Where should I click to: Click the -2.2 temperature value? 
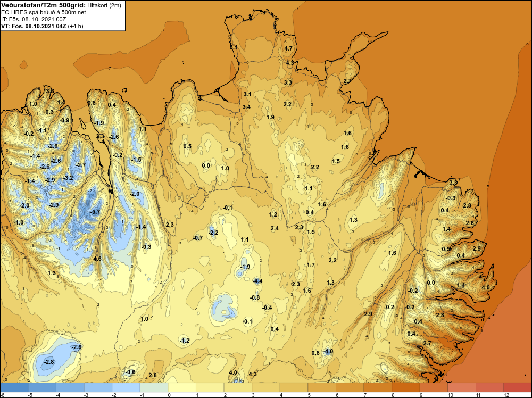(213, 233)
